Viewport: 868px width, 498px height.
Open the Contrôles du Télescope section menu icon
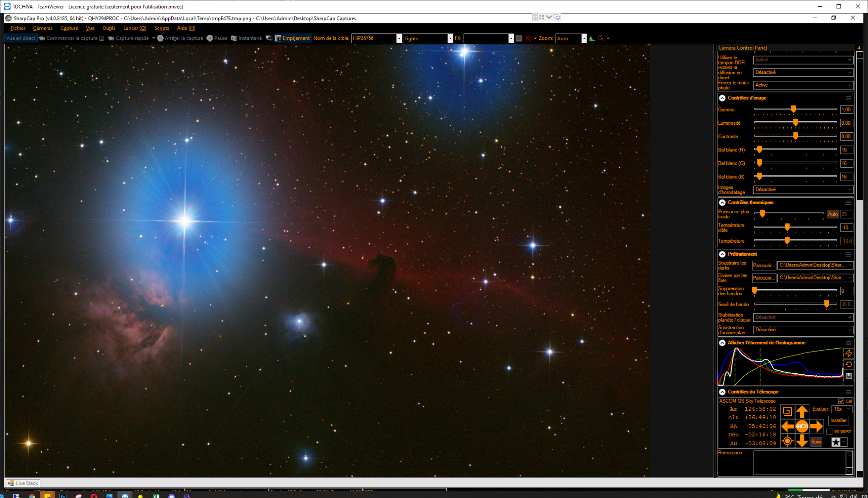pyautogui.click(x=849, y=392)
